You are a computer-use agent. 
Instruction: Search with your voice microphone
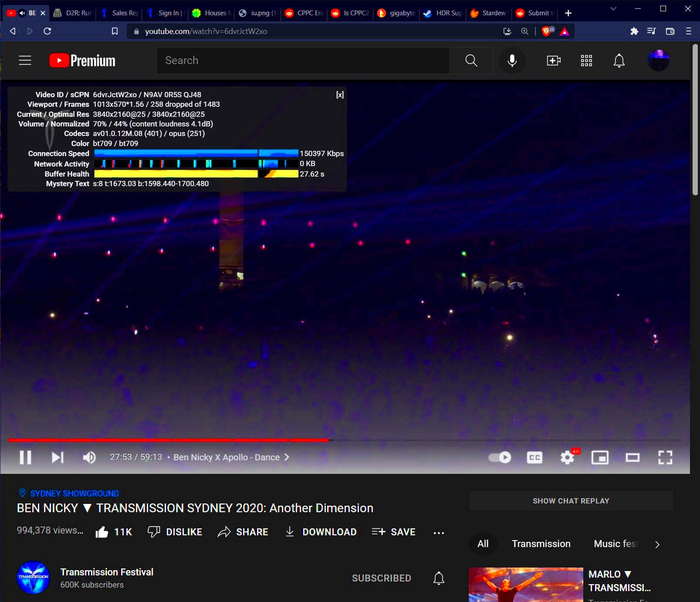[x=512, y=60]
